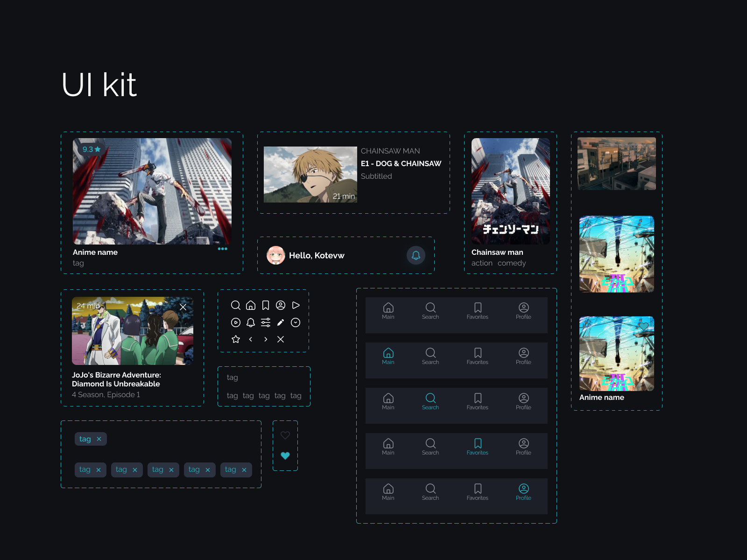Click Profile in the navigation bar with no active tab
The height and width of the screenshot is (560, 747).
[x=523, y=311]
